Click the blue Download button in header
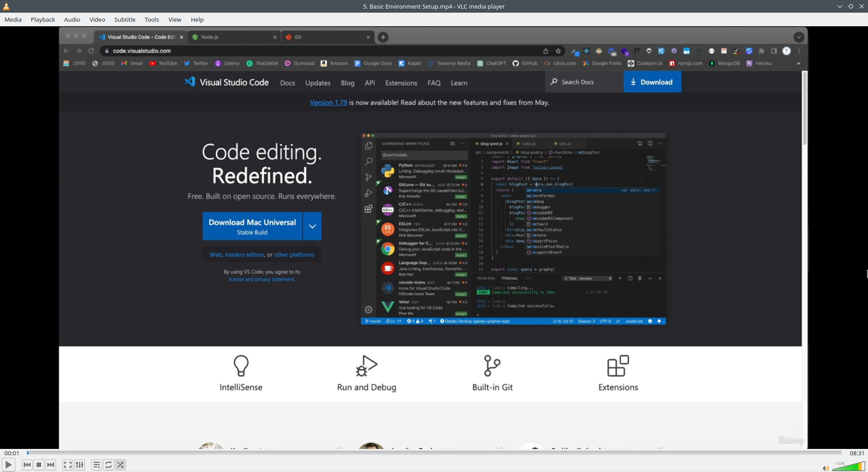 point(652,82)
